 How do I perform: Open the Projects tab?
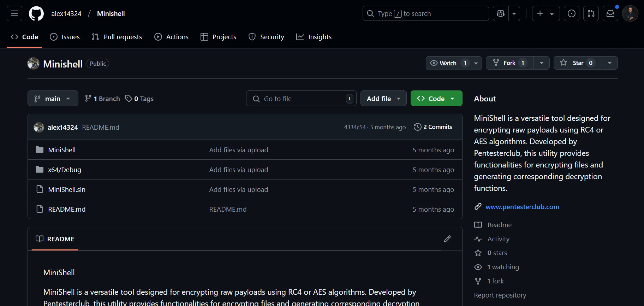pyautogui.click(x=218, y=37)
